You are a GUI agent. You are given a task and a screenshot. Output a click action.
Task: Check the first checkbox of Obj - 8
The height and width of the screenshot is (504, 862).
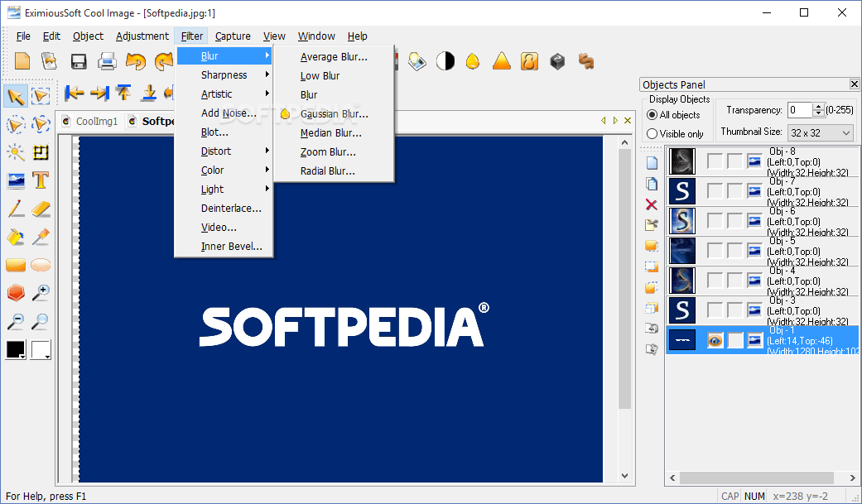pos(715,161)
